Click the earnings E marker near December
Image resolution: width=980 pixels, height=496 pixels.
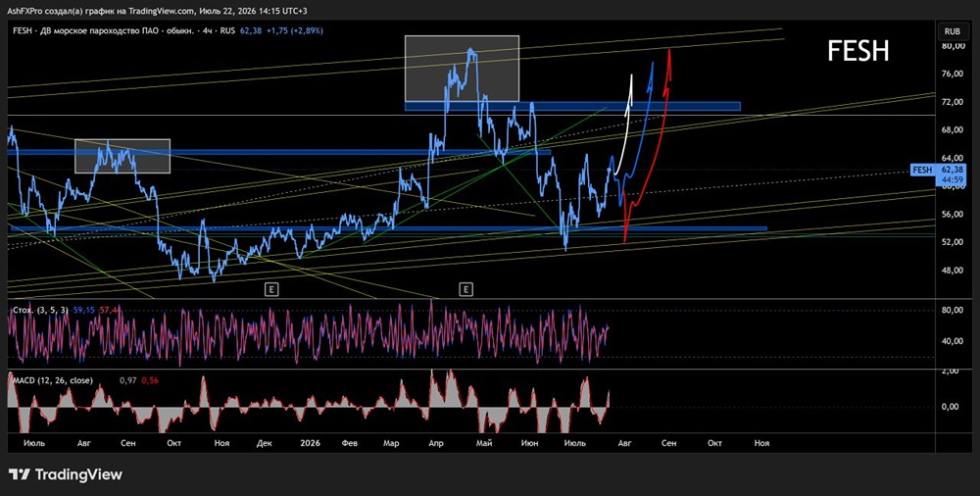[x=270, y=289]
